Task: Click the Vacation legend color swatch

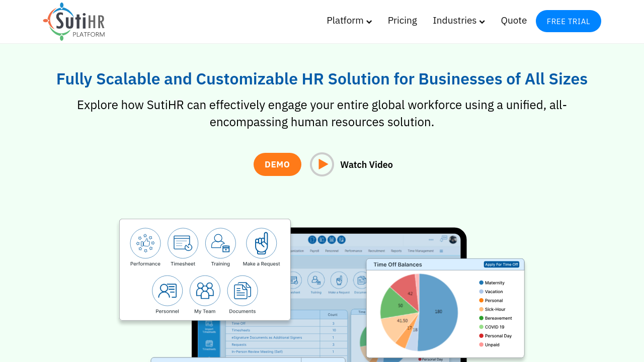Action: coord(481,292)
